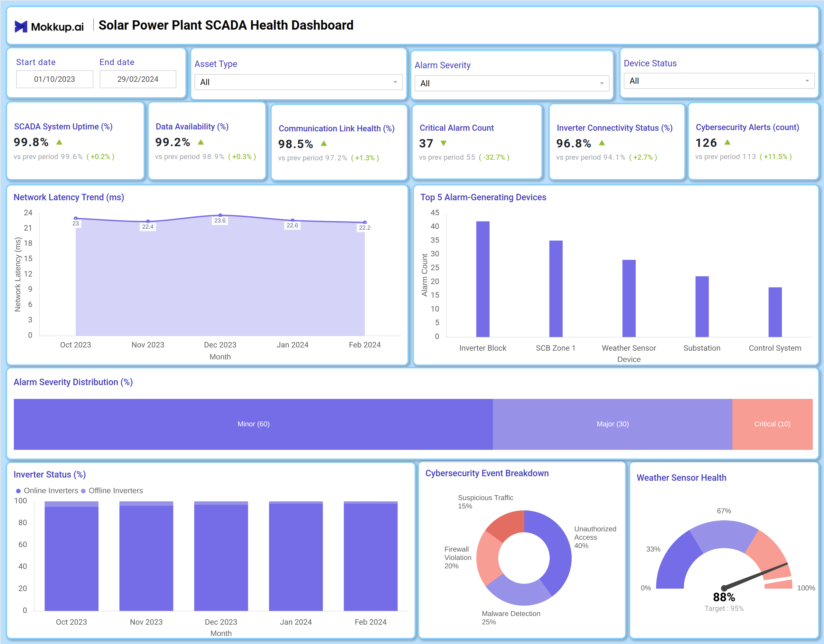The height and width of the screenshot is (644, 824).
Task: Click the up arrow next to 96.8% inverter connectivity
Action: click(602, 143)
